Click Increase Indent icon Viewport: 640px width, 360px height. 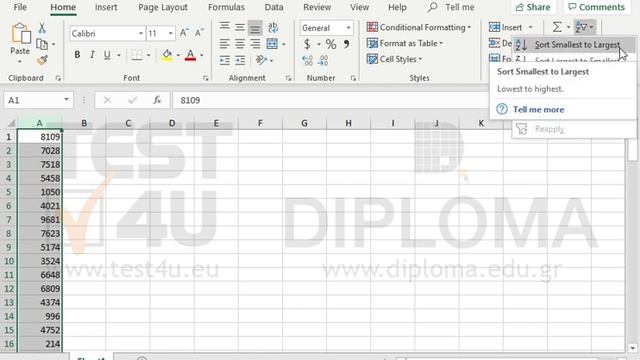tap(240, 60)
